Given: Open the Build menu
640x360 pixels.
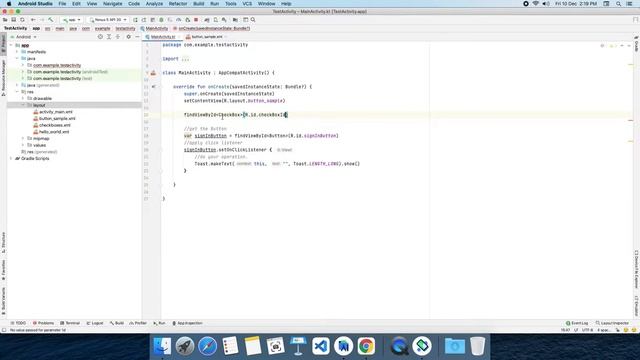Looking at the screenshot, I should coord(199,4).
